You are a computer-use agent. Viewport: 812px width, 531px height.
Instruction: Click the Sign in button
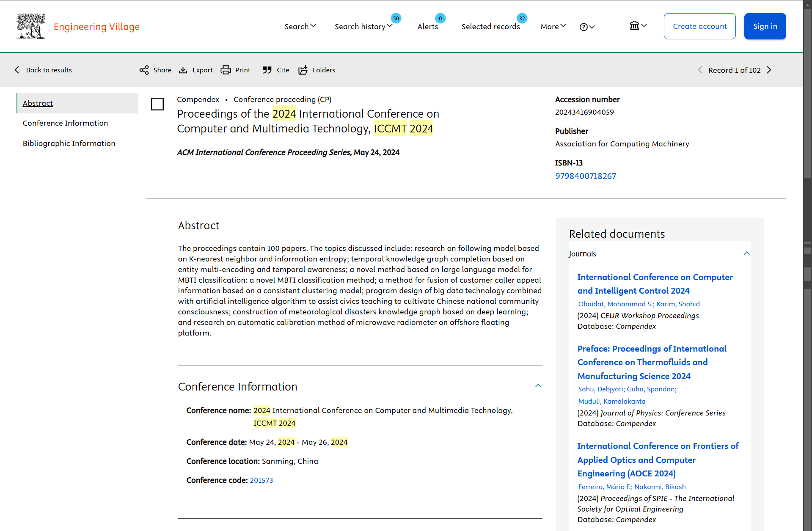765,26
